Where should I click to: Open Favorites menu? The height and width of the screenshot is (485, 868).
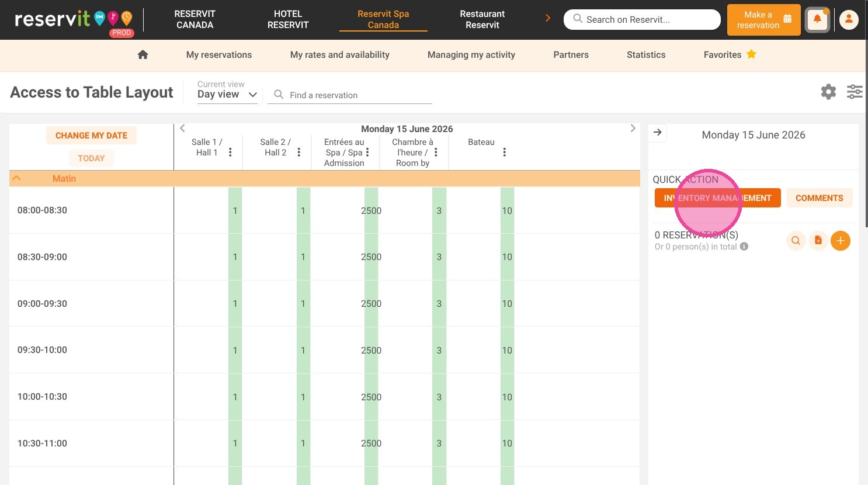pyautogui.click(x=723, y=54)
